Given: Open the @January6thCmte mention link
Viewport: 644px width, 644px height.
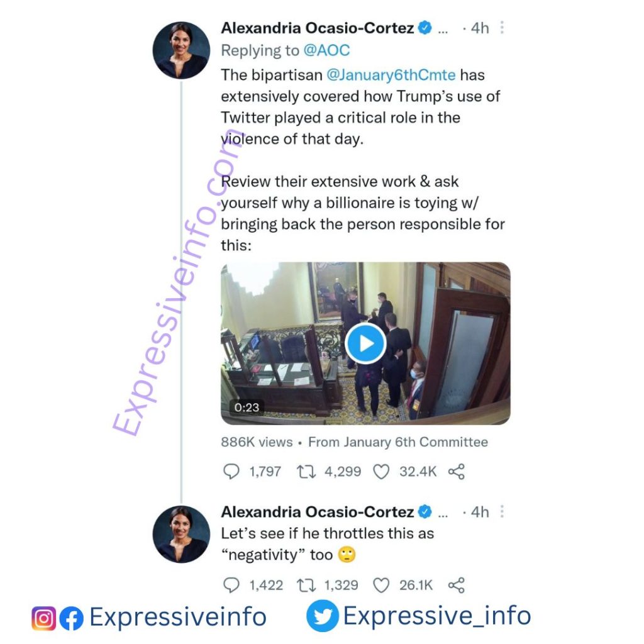Looking at the screenshot, I should click(x=391, y=75).
